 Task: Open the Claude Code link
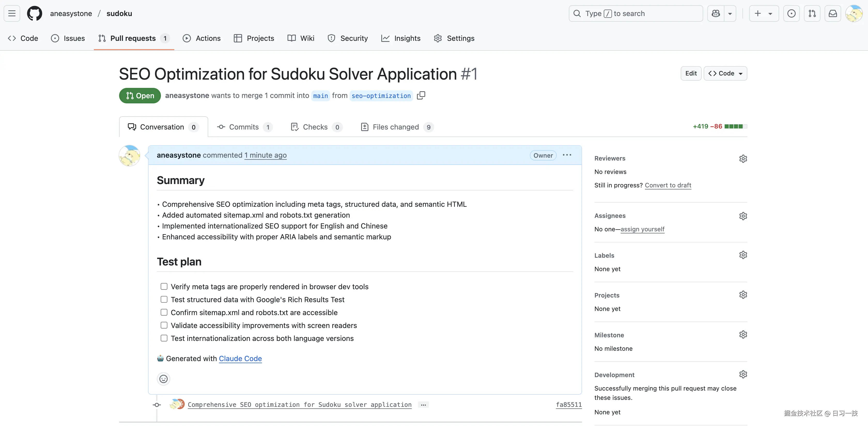click(x=240, y=358)
